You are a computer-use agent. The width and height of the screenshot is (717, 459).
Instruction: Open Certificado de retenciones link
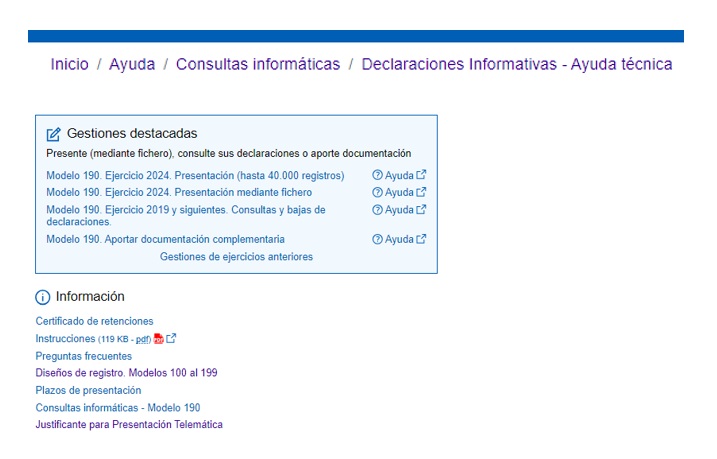[x=94, y=321]
